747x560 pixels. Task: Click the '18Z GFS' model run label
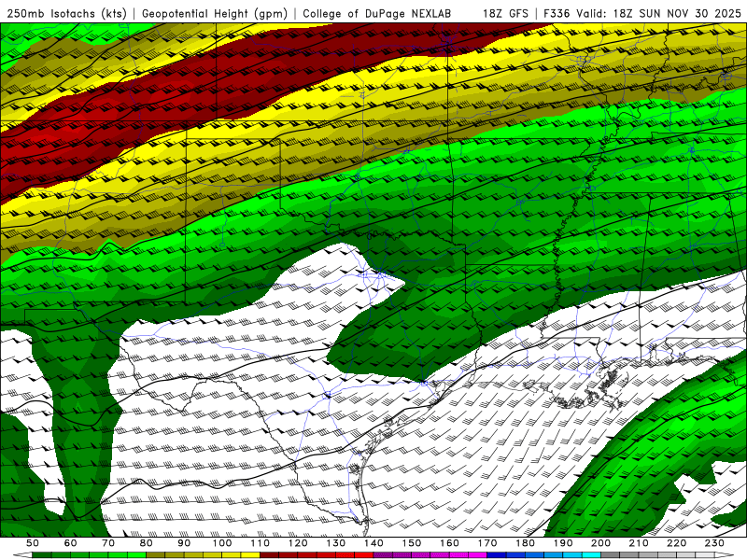point(505,14)
